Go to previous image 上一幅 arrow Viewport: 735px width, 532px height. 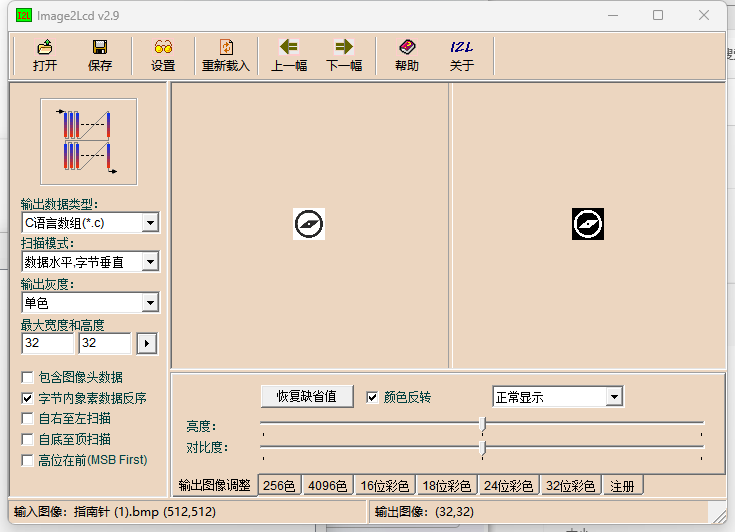(x=289, y=55)
